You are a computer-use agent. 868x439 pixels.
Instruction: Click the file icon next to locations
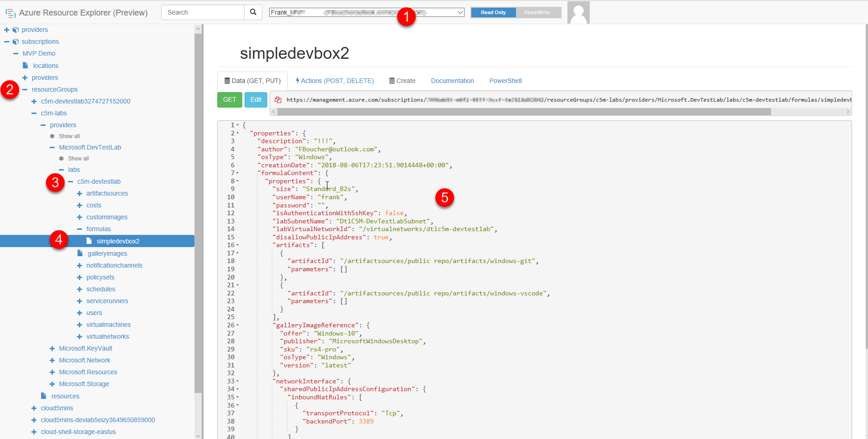(x=26, y=66)
